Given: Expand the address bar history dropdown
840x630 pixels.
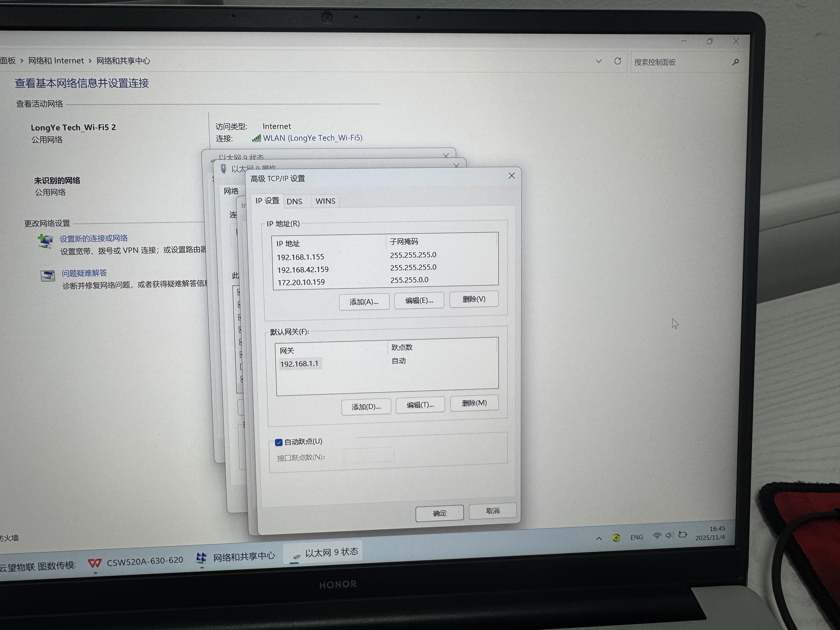Looking at the screenshot, I should pyautogui.click(x=599, y=61).
